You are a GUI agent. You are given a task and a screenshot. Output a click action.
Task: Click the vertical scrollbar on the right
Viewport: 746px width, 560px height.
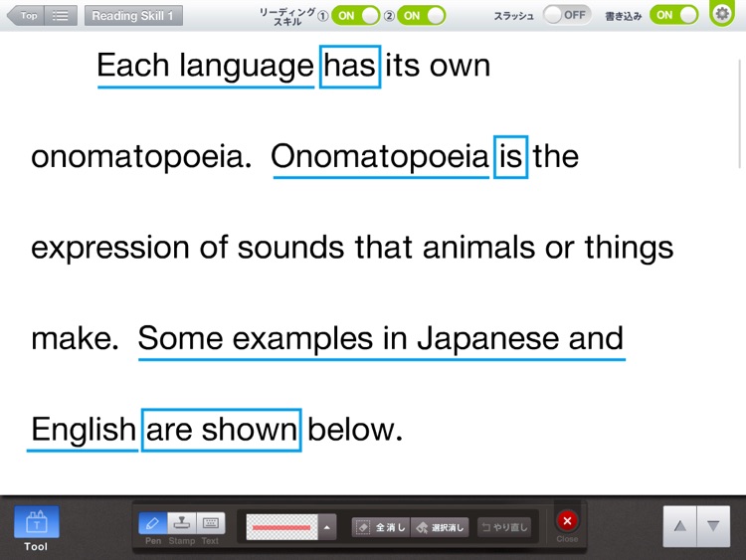pos(739,114)
